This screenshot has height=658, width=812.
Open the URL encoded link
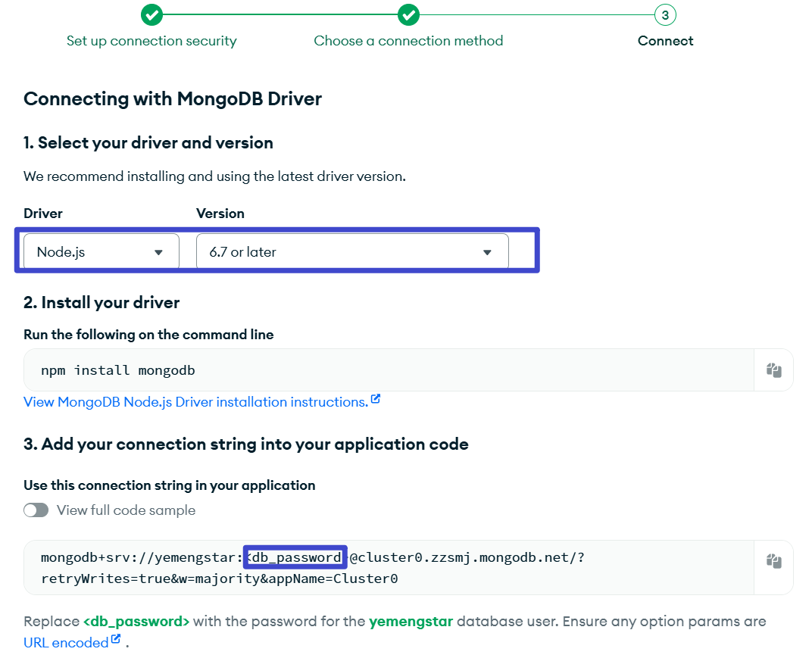click(66, 643)
